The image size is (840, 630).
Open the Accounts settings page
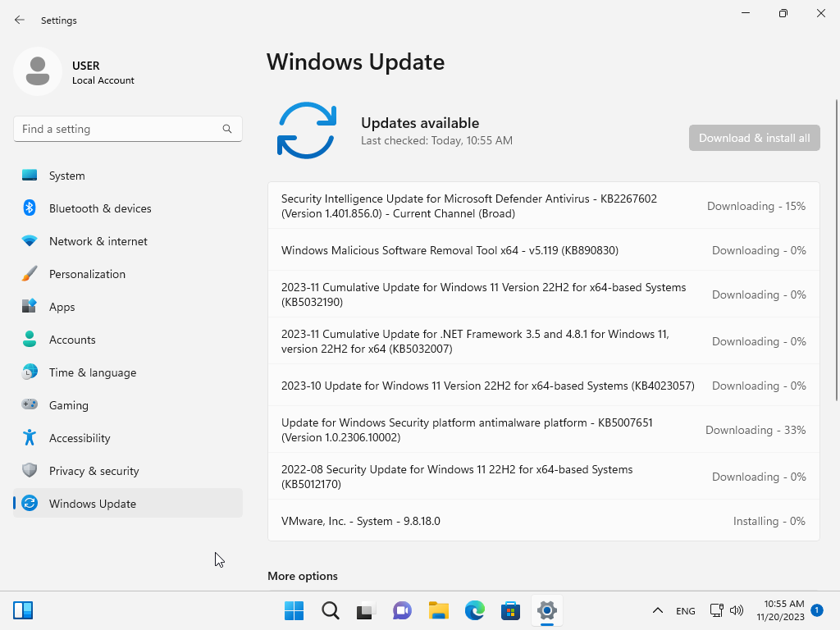click(127, 339)
